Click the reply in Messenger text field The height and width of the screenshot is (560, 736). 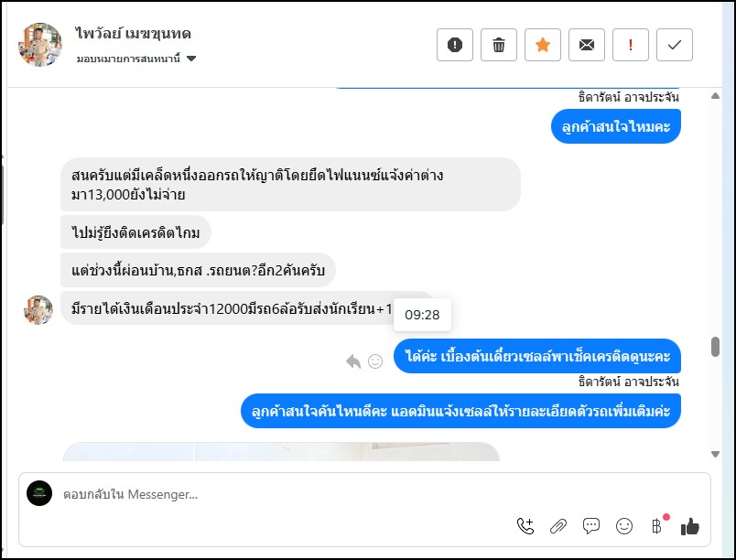pos(275,494)
